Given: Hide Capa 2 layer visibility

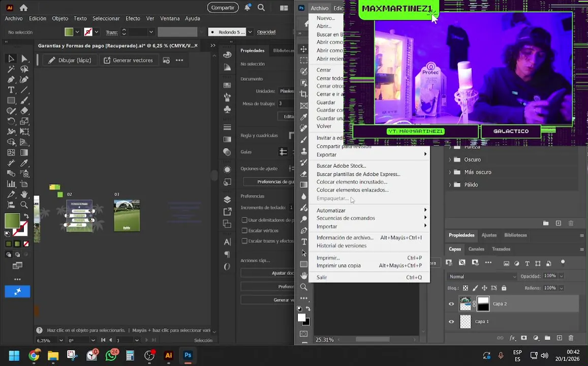Looking at the screenshot, I should coord(451,304).
